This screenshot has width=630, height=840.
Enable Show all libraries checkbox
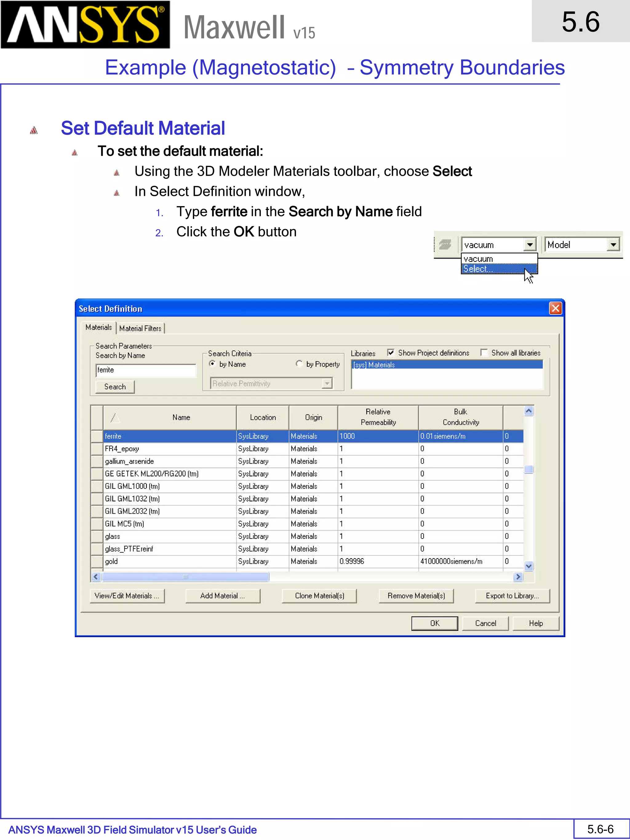click(x=484, y=353)
